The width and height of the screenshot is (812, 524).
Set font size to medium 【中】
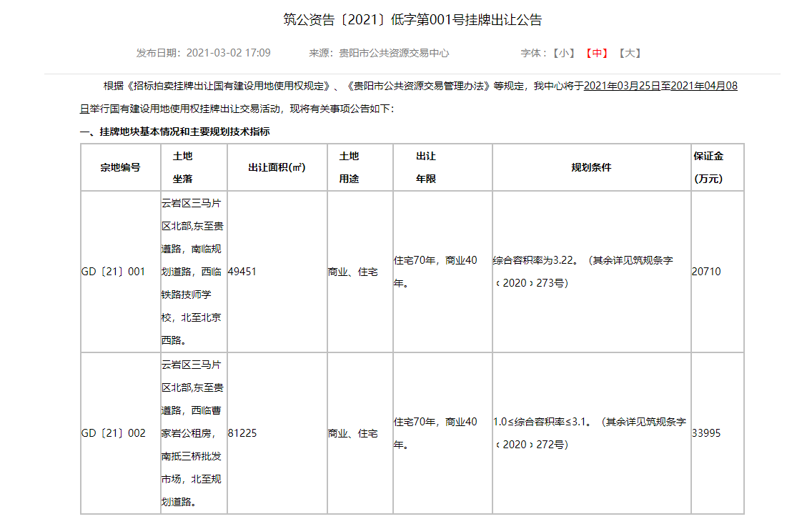point(597,54)
